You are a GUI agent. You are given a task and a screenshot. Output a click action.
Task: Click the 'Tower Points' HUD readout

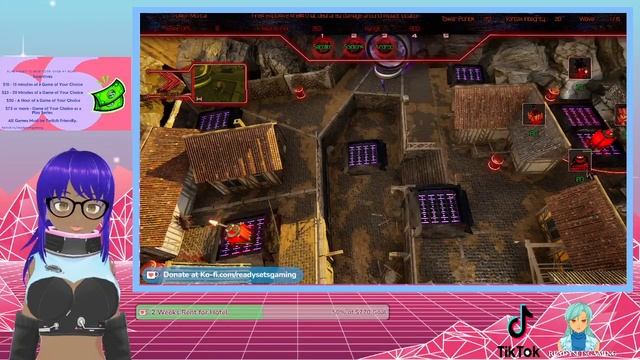466,19
